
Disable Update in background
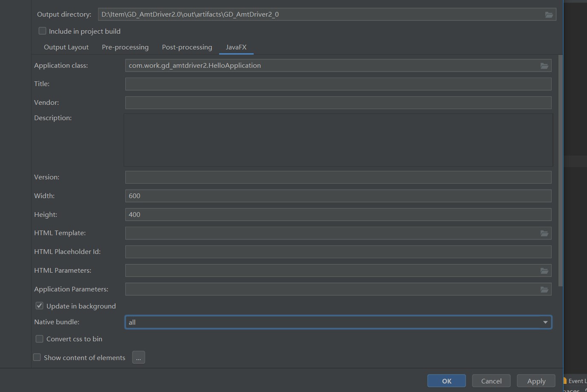(39, 306)
